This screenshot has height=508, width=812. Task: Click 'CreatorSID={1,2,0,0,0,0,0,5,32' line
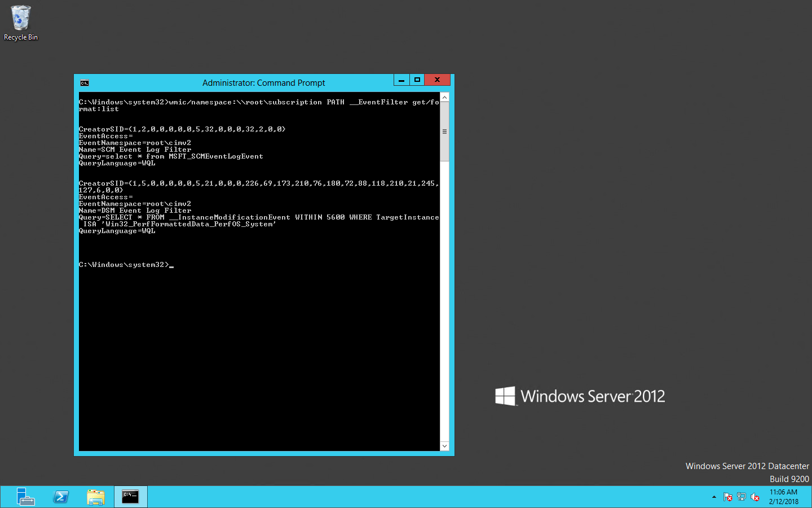(x=182, y=129)
